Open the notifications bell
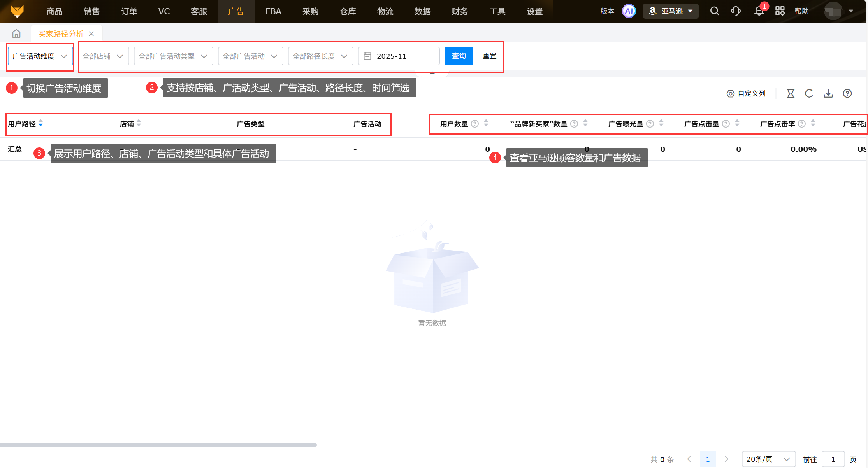The height and width of the screenshot is (468, 868). pos(759,11)
